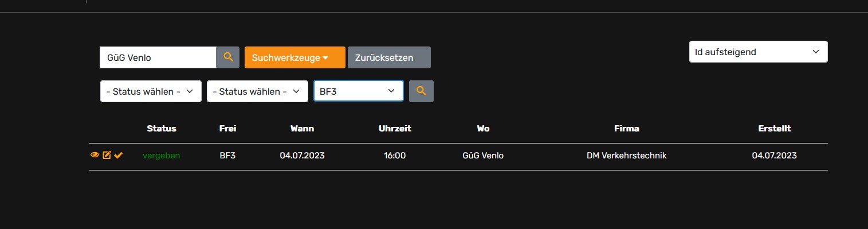Click the Erstellt column header
The height and width of the screenshot is (229, 868).
coord(775,129)
